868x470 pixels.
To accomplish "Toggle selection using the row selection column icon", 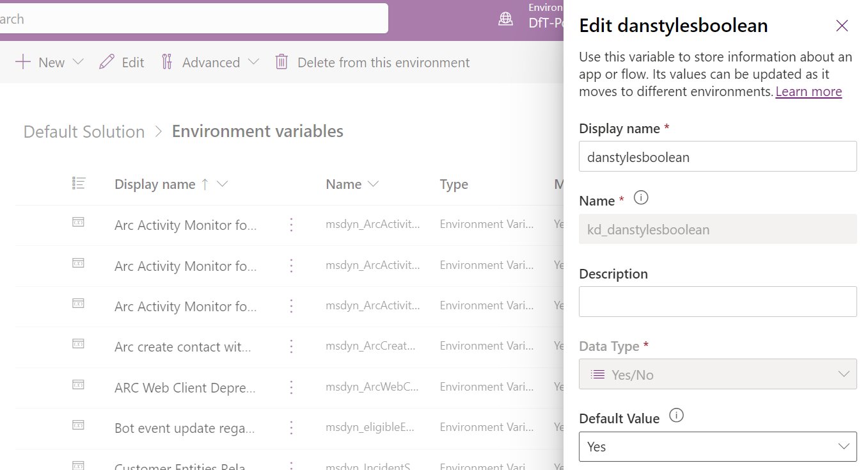I will 77,182.
